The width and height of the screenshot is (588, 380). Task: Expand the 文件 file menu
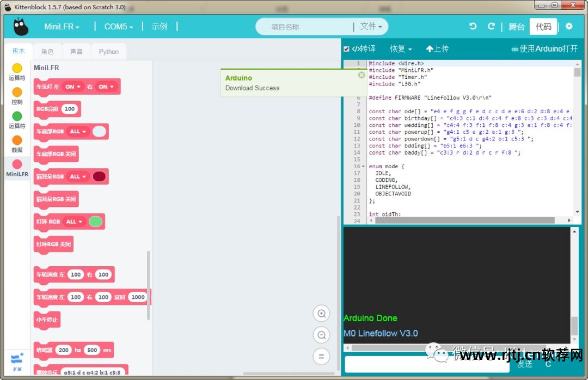[x=371, y=26]
